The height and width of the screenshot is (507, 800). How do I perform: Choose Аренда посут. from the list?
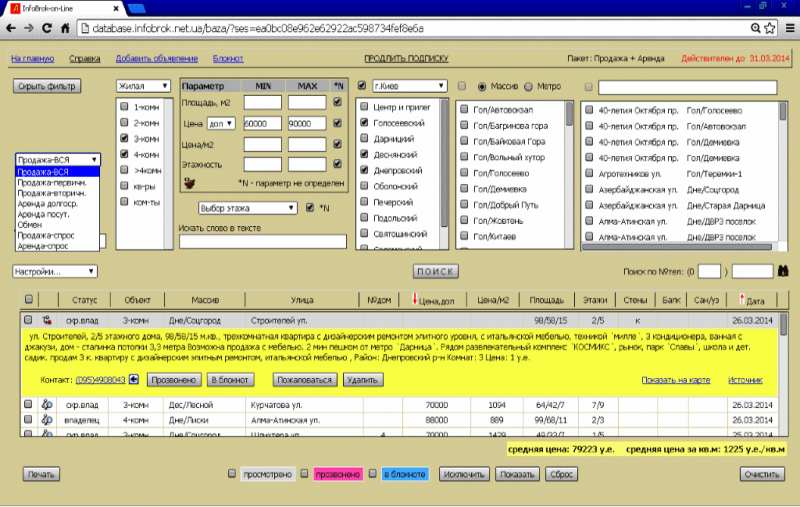point(58,214)
